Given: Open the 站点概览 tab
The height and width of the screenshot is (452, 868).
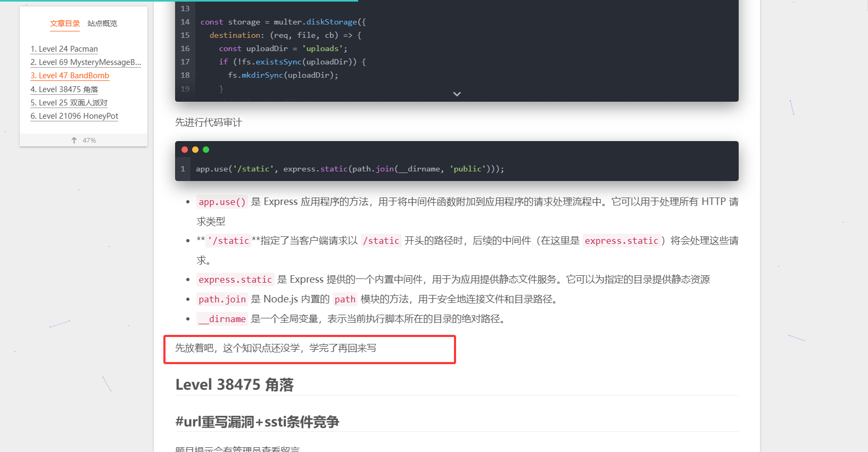Looking at the screenshot, I should point(102,23).
